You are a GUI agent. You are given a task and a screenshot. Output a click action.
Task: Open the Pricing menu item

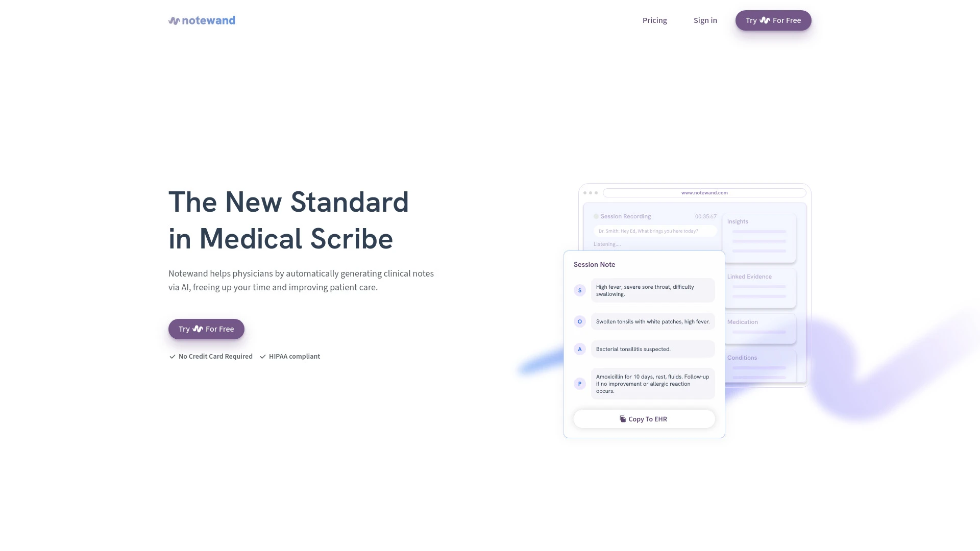(654, 20)
